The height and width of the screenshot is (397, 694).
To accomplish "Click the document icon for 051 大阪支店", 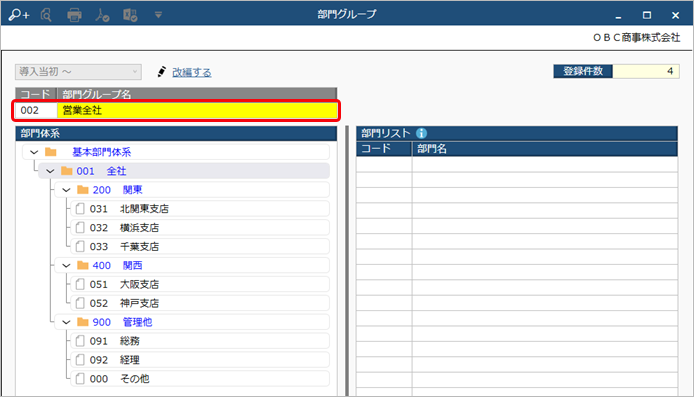I will pyautogui.click(x=80, y=284).
